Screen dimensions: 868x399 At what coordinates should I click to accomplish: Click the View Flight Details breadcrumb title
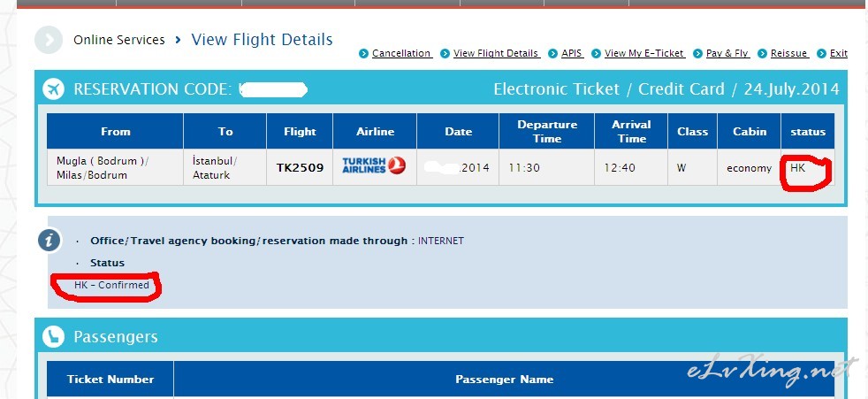click(262, 39)
